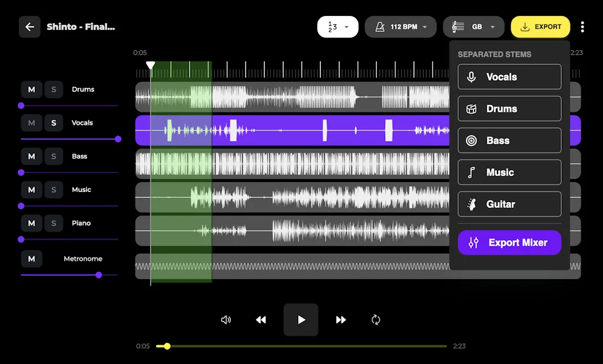Open the three-dot overflow menu
Viewport: 603px width, 364px height.
tap(582, 27)
